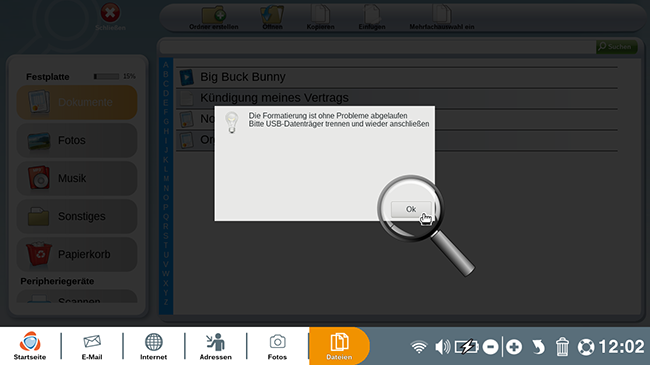Click the Ordner erstellen toolbar icon
Screen dimensions: 650x365
point(214,15)
